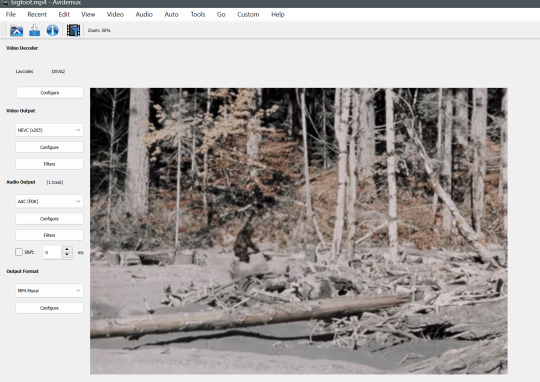Open the filmstrip video filter icon
The height and width of the screenshot is (382, 540).
[73, 30]
